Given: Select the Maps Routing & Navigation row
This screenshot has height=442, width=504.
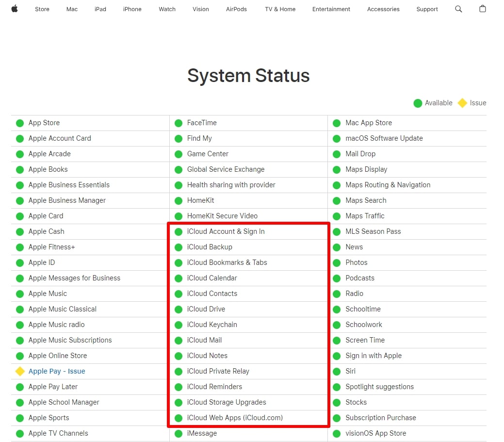Looking at the screenshot, I should pos(388,185).
